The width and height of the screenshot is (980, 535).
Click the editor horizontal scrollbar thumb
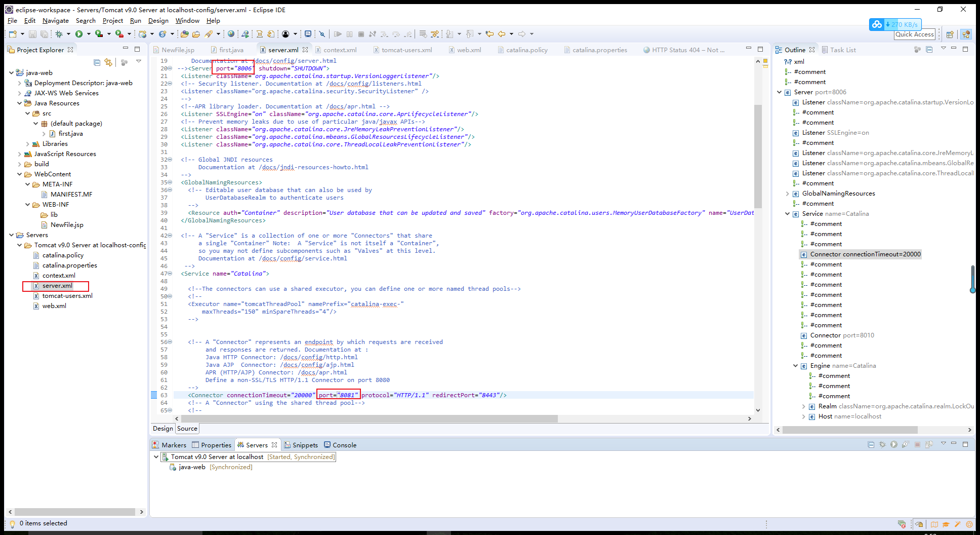[369, 419]
